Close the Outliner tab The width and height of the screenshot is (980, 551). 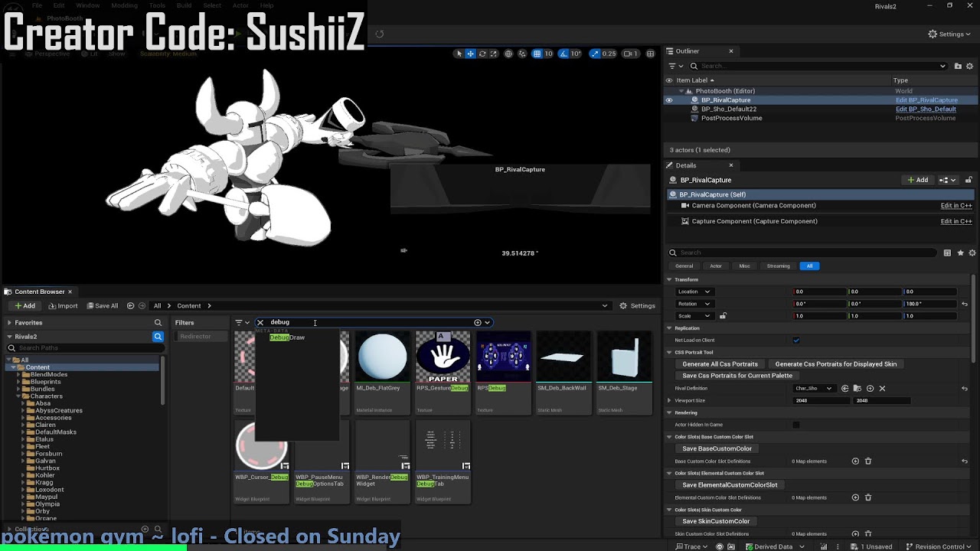click(730, 51)
